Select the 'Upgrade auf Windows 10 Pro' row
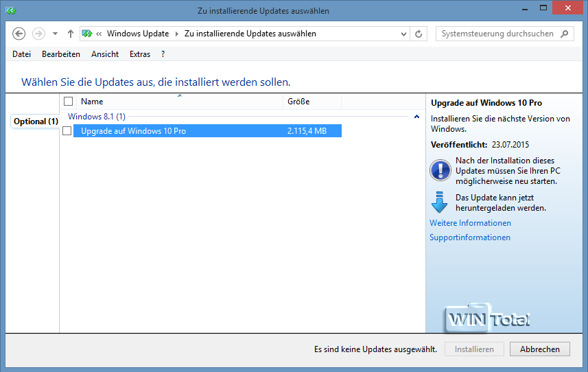Image resolution: width=588 pixels, height=372 pixels. [207, 131]
